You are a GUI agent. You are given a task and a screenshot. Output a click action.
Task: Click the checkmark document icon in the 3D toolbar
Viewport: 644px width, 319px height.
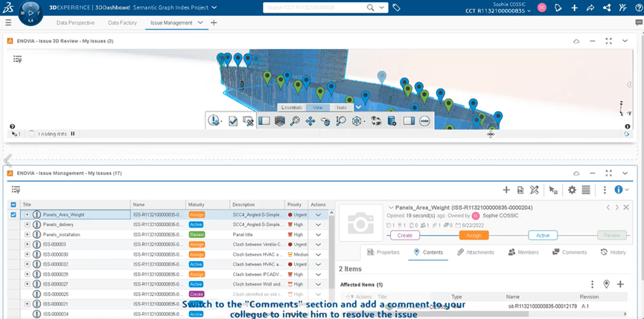[x=233, y=121]
